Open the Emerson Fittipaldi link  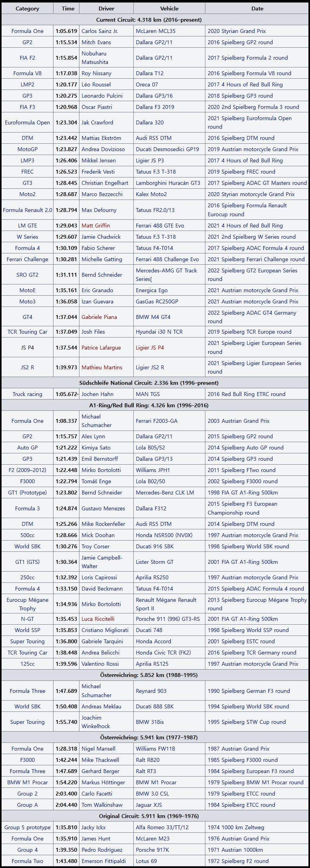click(103, 861)
